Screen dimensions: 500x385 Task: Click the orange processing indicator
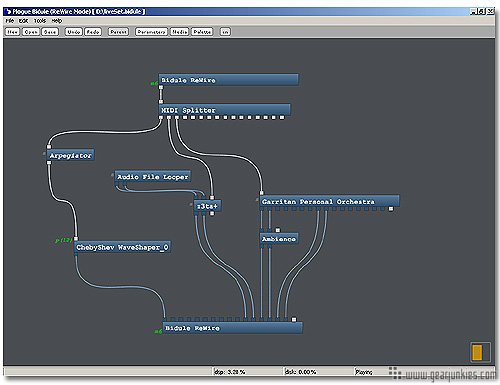coord(477,352)
